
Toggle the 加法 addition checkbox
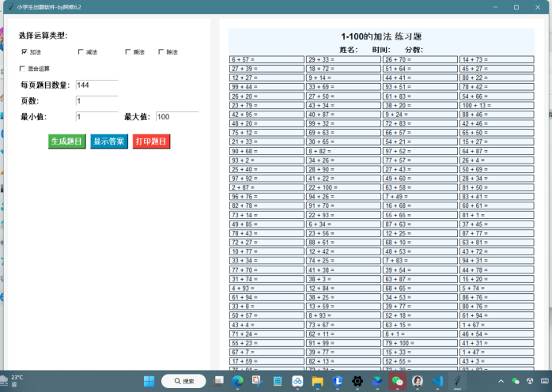(x=25, y=52)
